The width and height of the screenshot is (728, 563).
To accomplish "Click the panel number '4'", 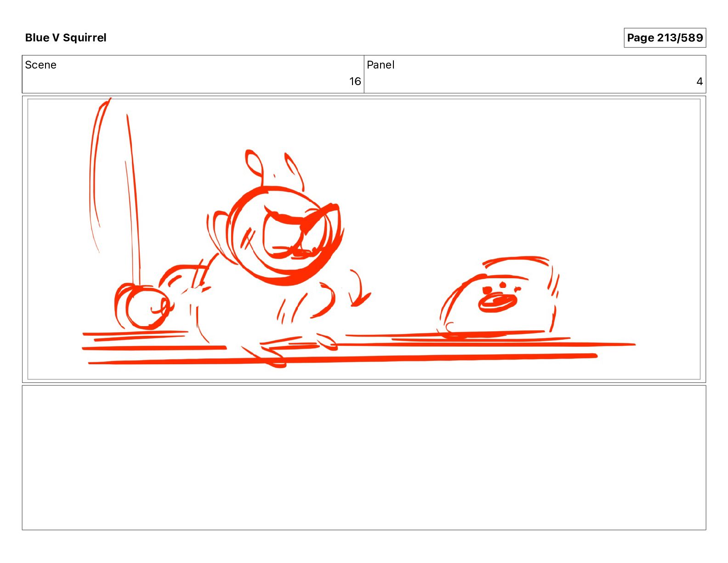I will tap(700, 81).
